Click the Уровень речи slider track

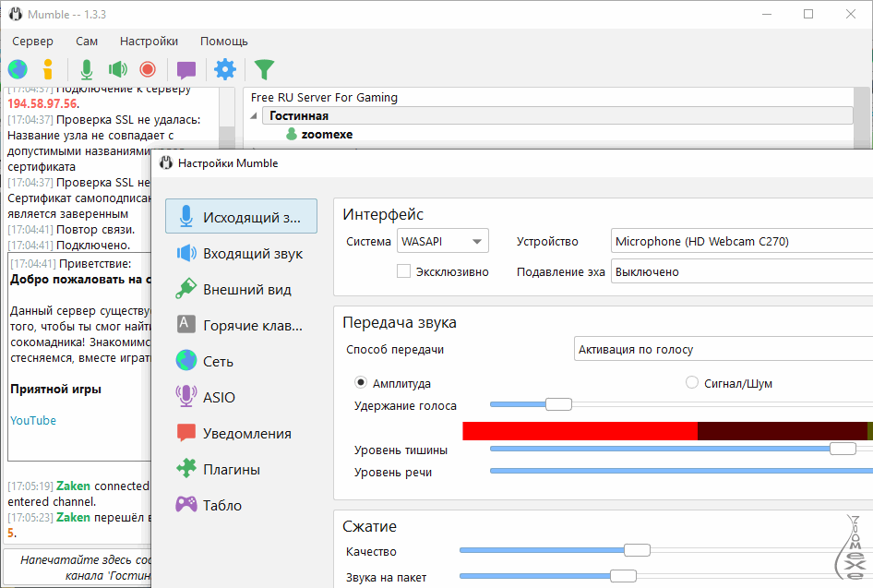[x=681, y=471]
